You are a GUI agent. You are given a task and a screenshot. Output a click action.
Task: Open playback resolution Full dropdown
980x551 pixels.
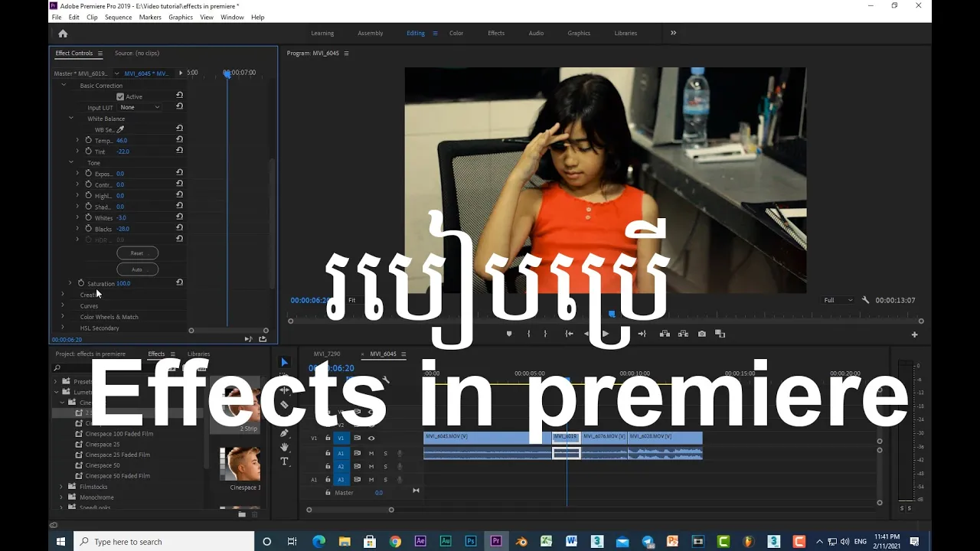[838, 300]
